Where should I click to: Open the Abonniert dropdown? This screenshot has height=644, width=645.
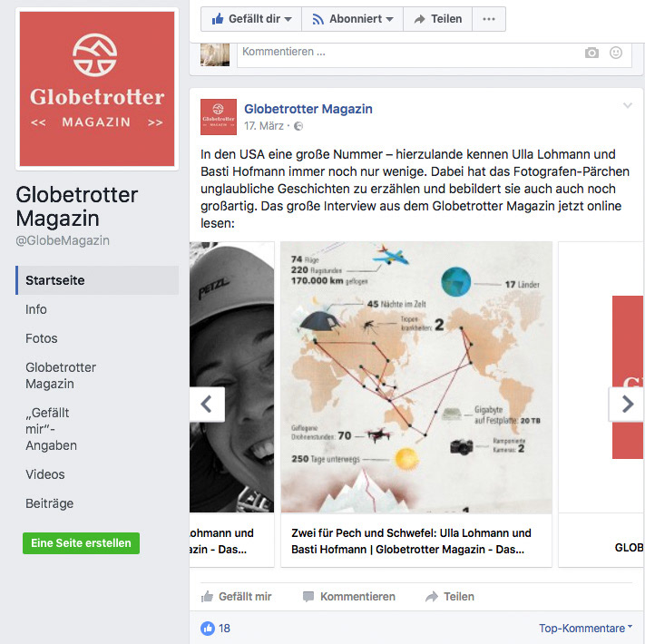[x=353, y=19]
